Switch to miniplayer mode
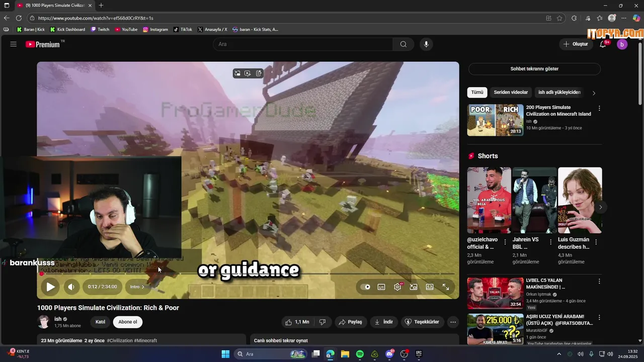Image resolution: width=644 pixels, height=362 pixels. (x=414, y=287)
